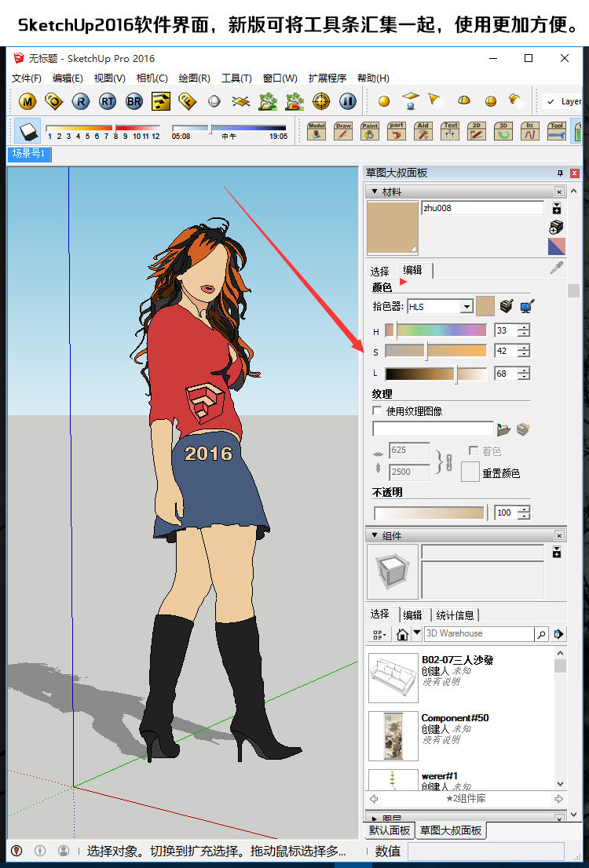Close the 材料 panel with its X
Screen dimensions: 589x868
[x=560, y=192]
